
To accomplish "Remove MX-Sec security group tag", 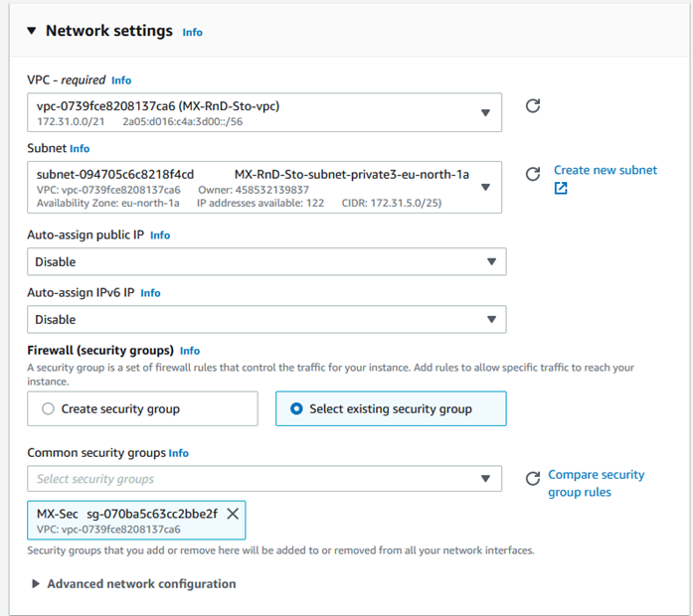I will point(233,514).
